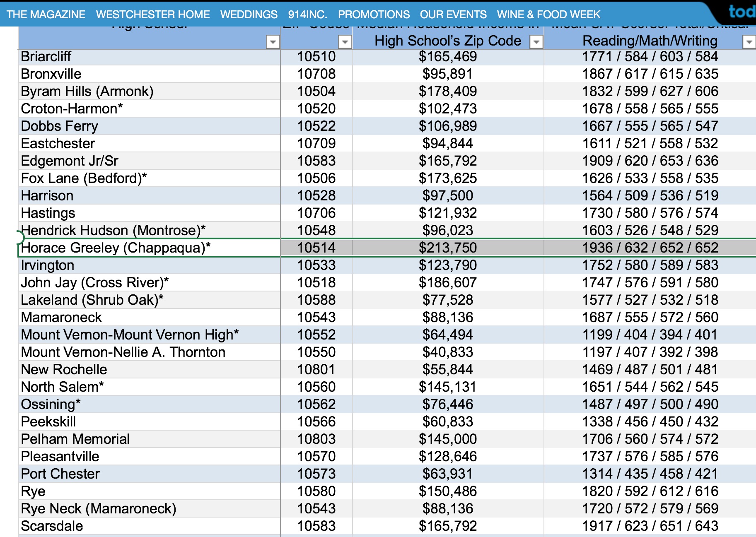756x537 pixels.
Task: Open the WESTCHESTER HOME menu
Action: pos(152,14)
